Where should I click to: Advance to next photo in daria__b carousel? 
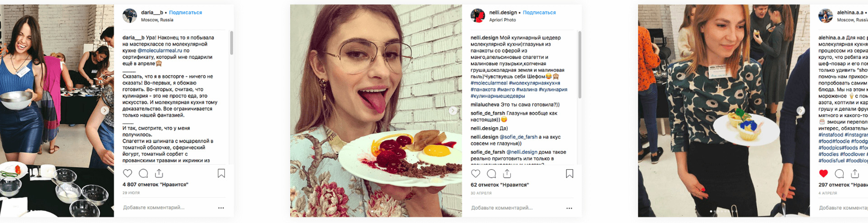click(104, 110)
